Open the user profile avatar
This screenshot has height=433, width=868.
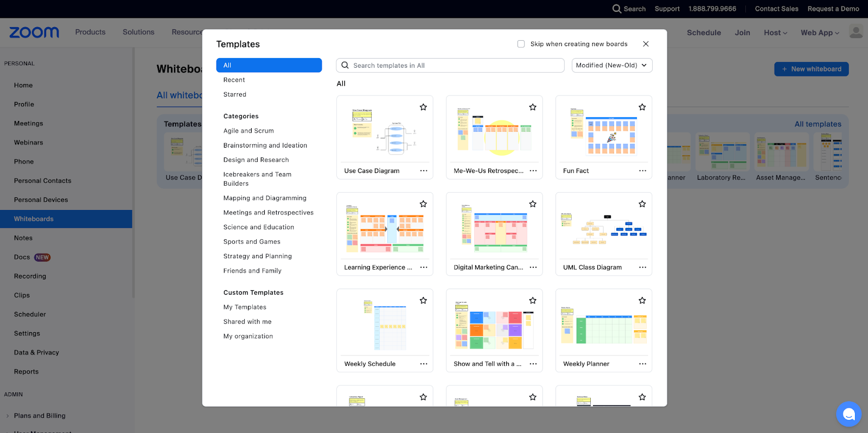point(856,32)
